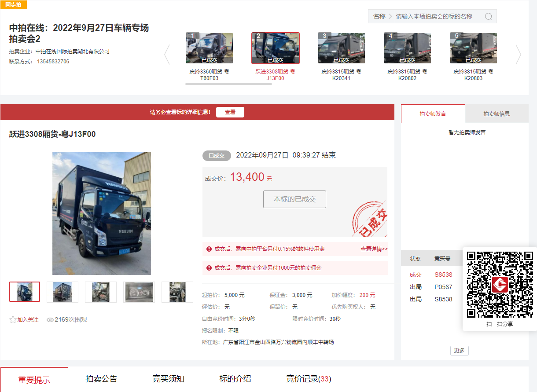Viewport: 537px width, 392px height.
Task: Select the first front-view truck thumbnail
Action: point(25,292)
